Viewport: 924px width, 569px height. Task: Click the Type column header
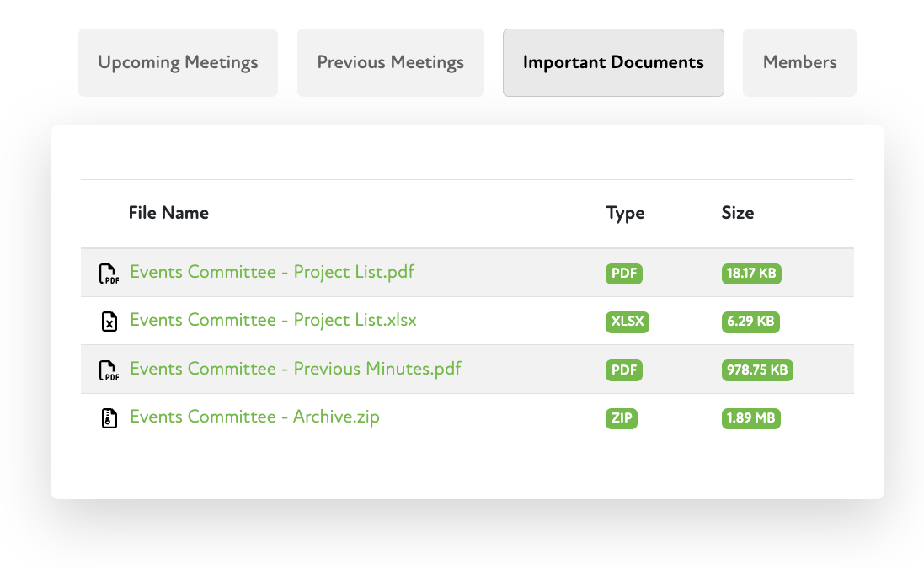[625, 213]
